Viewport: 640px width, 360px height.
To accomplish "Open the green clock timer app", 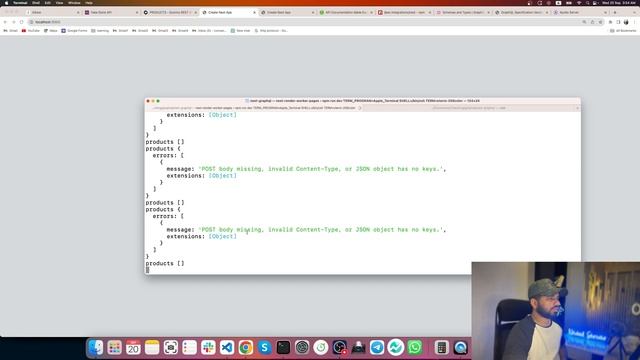I will 321,347.
